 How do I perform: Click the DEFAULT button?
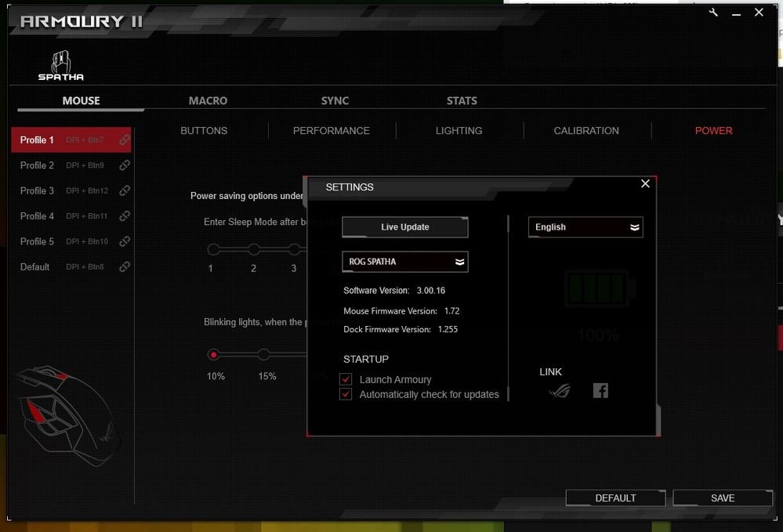tap(615, 498)
